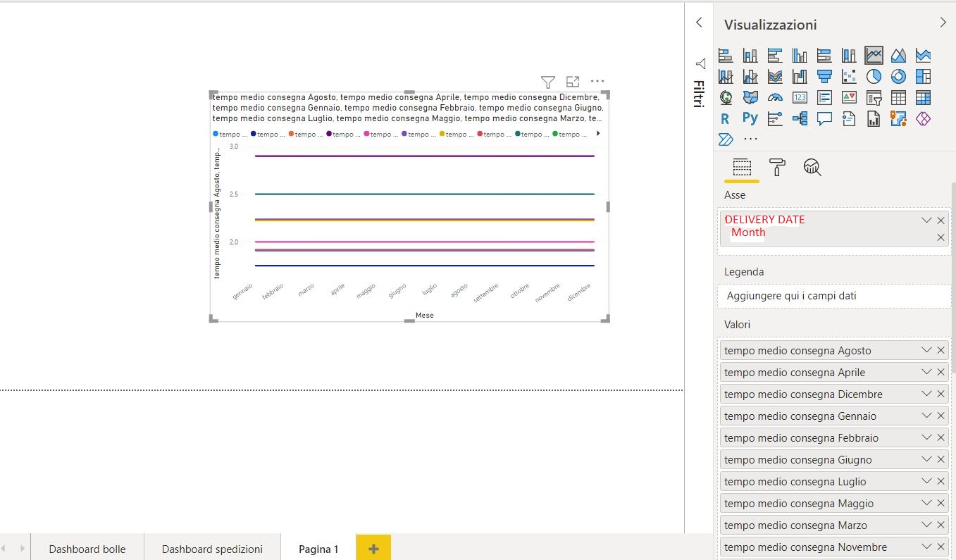Screen dimensions: 956x560
Task: Open the Format paint roller tab
Action: point(777,167)
